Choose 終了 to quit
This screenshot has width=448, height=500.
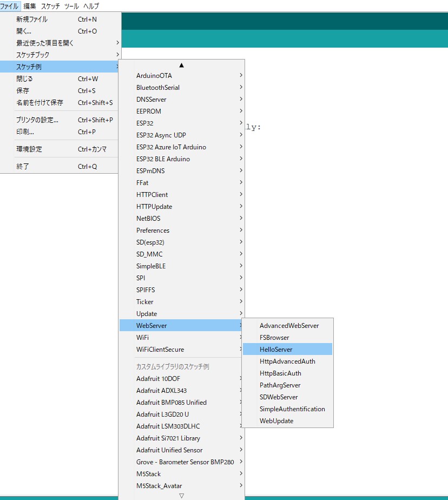(60, 167)
